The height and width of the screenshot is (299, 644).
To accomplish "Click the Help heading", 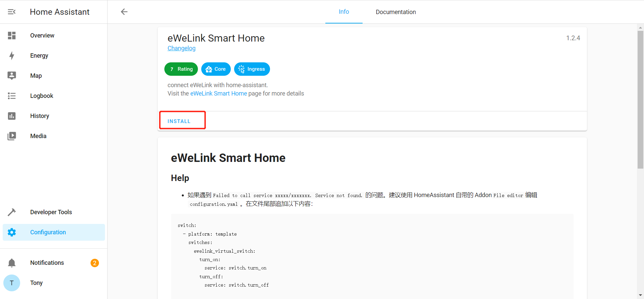I will [x=180, y=178].
